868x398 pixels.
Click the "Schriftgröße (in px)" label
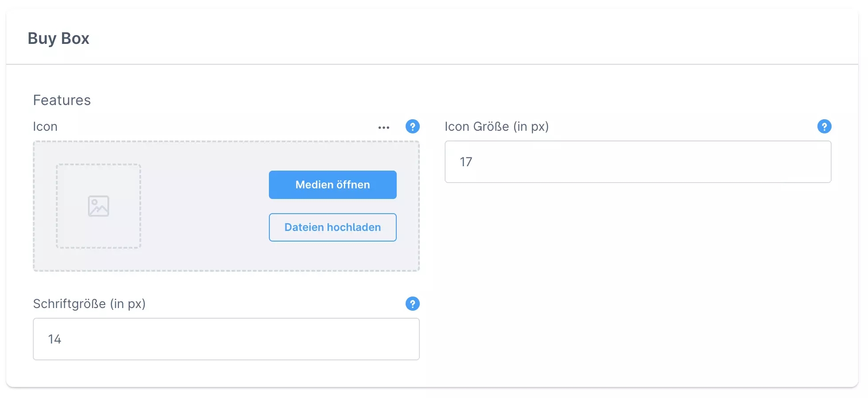(x=89, y=304)
